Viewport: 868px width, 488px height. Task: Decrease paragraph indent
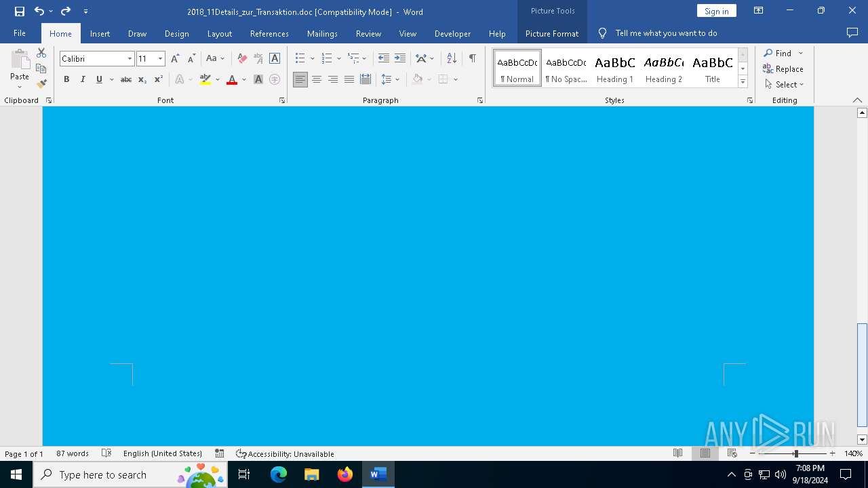(384, 58)
